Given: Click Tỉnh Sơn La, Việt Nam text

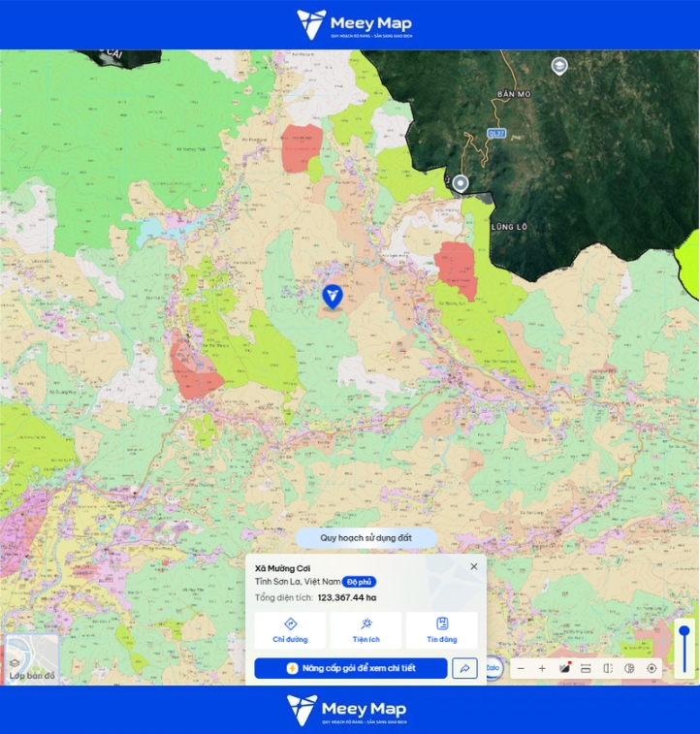Looking at the screenshot, I should tap(298, 582).
